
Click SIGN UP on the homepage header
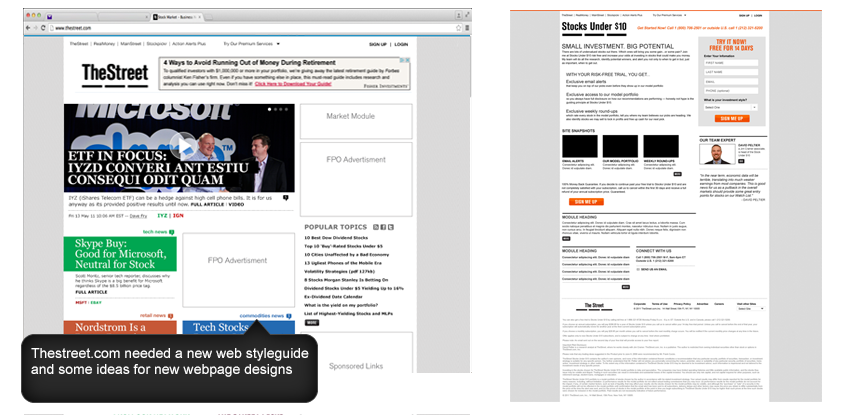pyautogui.click(x=378, y=44)
